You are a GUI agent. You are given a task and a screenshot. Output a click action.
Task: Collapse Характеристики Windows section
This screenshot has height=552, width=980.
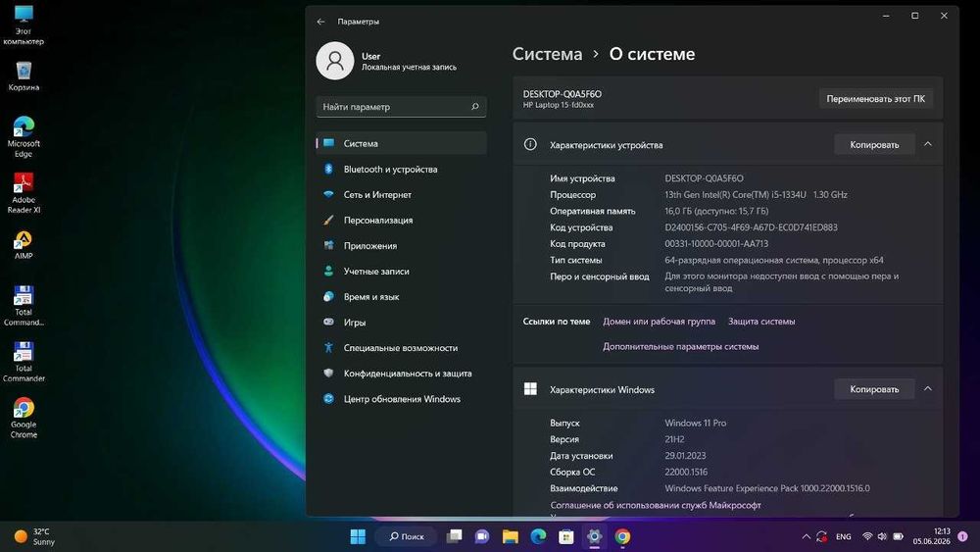(x=928, y=388)
